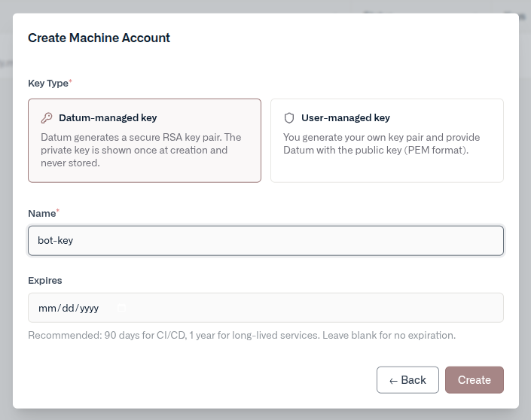Click the shield icon on User-managed card
This screenshot has width=531, height=420.
point(289,118)
